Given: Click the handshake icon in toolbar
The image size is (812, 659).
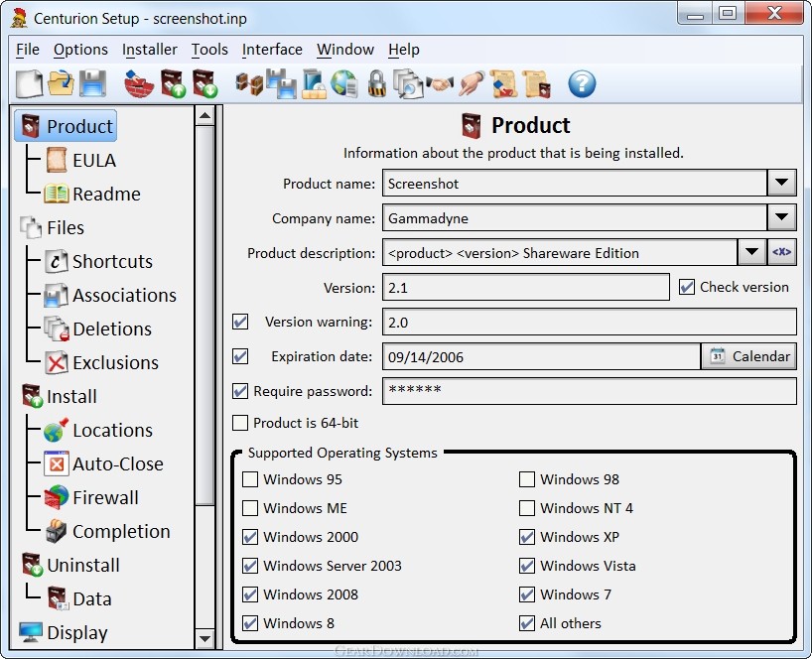Looking at the screenshot, I should coord(440,83).
